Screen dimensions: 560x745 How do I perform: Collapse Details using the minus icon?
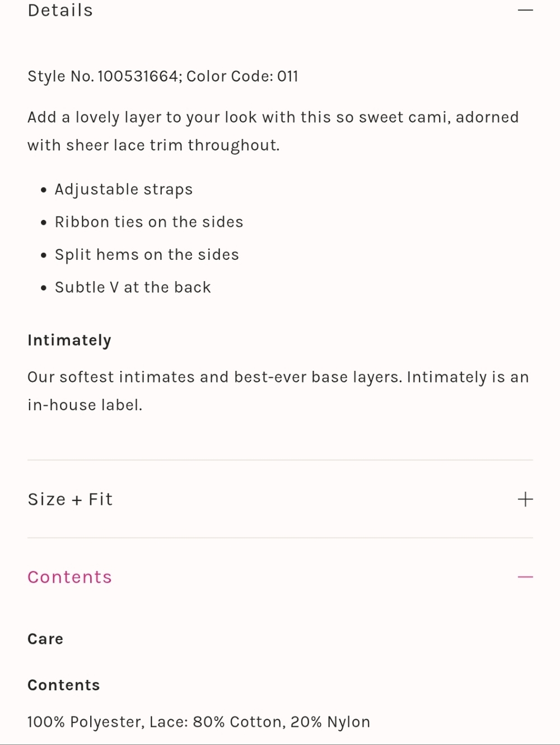click(x=525, y=10)
